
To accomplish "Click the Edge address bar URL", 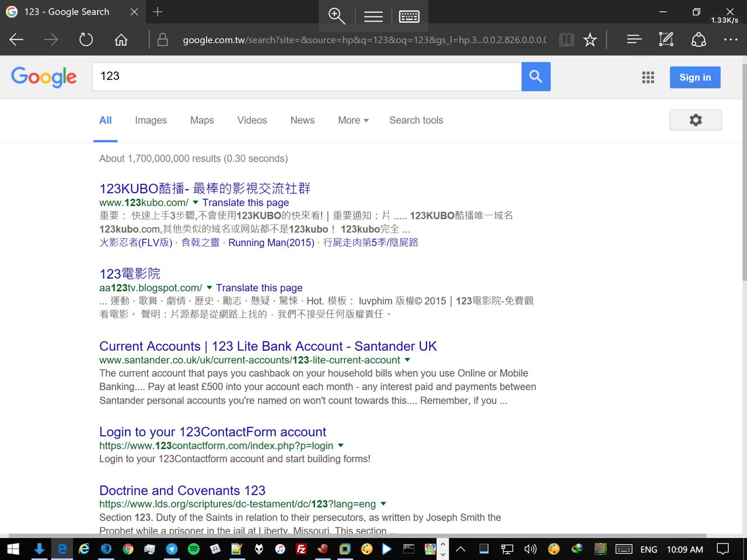I will click(x=364, y=40).
